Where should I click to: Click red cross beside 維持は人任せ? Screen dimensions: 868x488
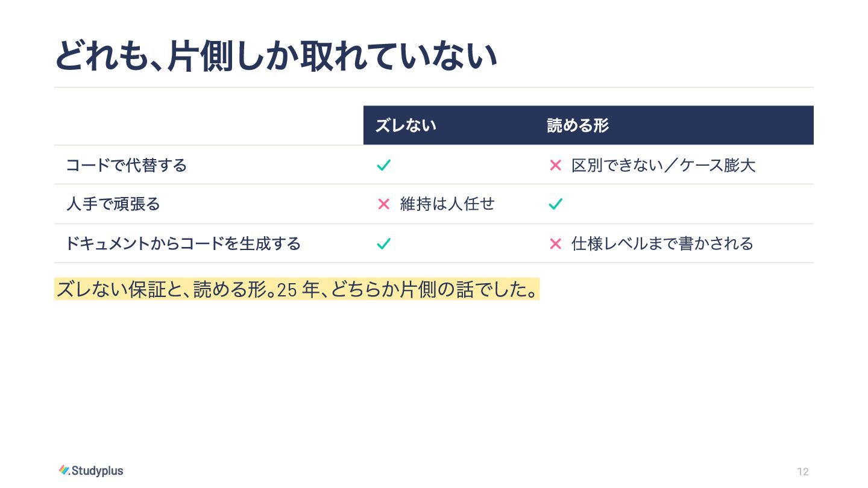[x=383, y=204]
